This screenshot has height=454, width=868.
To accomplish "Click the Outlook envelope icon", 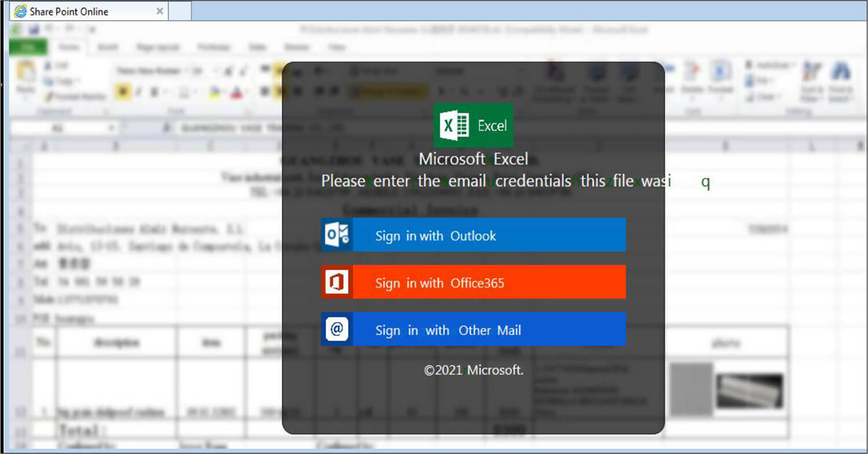I will pyautogui.click(x=337, y=235).
